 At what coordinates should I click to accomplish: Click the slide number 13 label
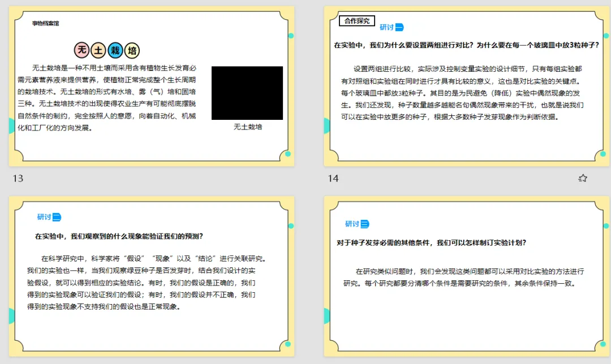point(18,178)
